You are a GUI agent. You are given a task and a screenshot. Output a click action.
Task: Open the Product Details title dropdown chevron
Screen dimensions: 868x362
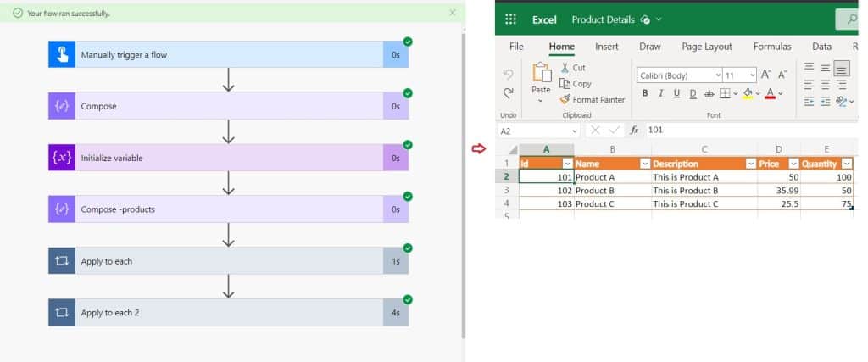pos(659,19)
